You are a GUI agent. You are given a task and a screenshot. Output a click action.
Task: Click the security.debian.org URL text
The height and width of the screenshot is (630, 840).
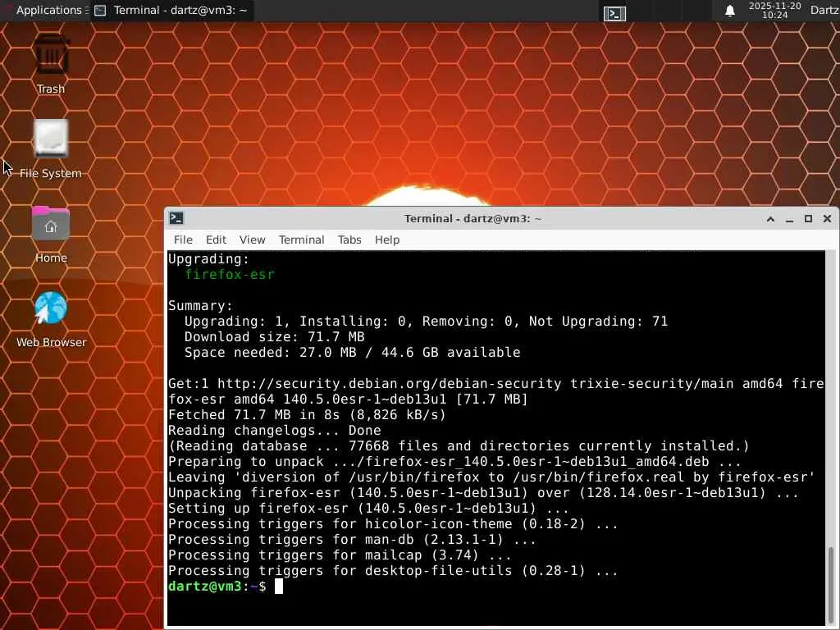[x=390, y=384]
